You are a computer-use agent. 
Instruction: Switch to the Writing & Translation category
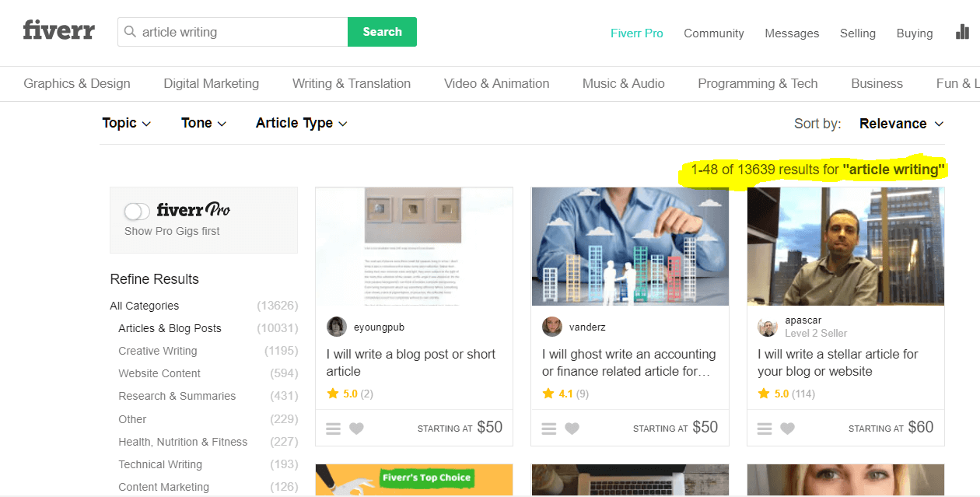click(x=351, y=83)
